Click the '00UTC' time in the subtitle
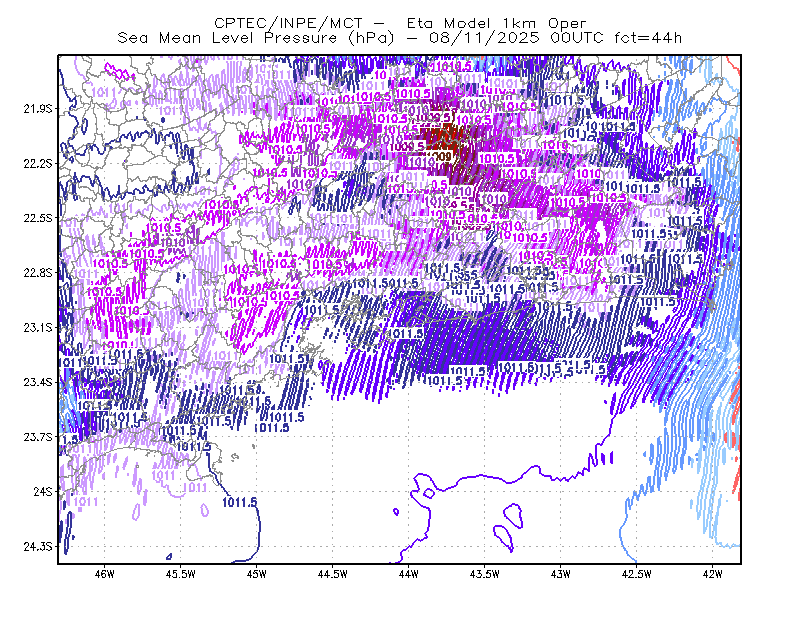Viewport: 800px width, 618px height. tap(577, 38)
